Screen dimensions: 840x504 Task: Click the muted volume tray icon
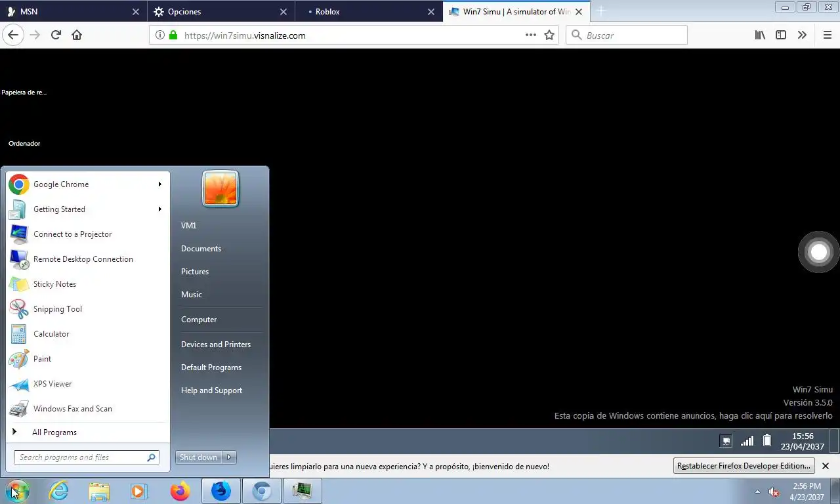(x=774, y=492)
